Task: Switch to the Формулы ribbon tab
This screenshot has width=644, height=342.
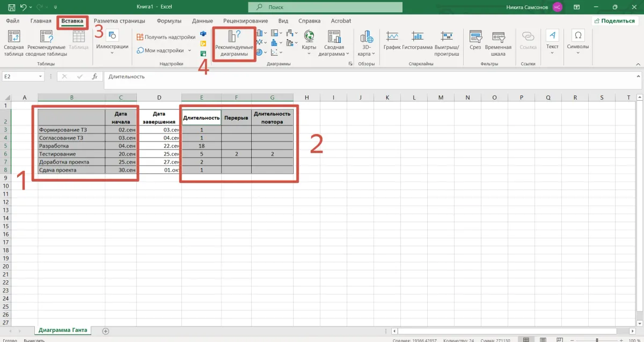Action: click(x=169, y=21)
